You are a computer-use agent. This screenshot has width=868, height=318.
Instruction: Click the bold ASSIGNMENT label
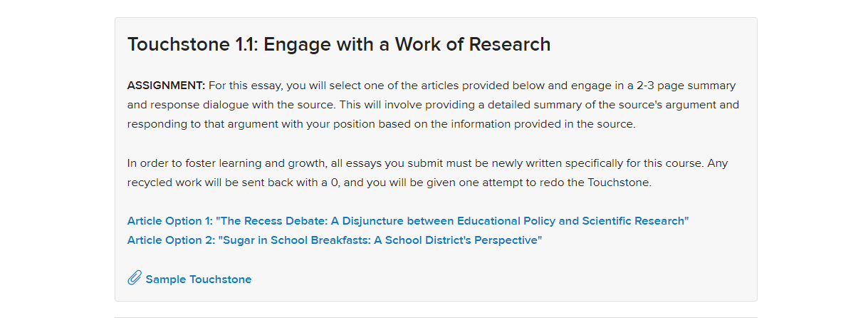[x=166, y=86]
